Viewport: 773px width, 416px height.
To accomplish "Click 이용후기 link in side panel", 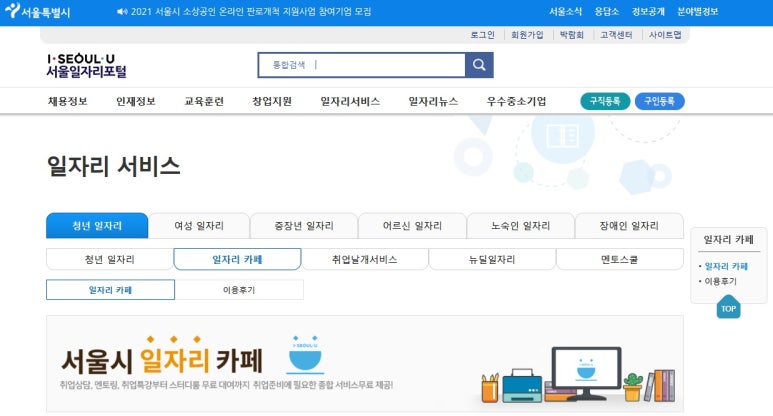I will pos(720,281).
